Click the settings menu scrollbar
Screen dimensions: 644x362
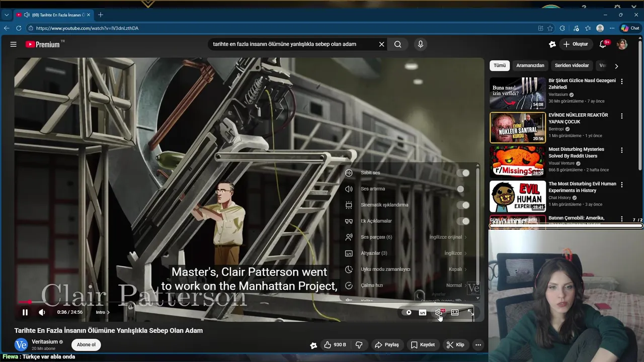pyautogui.click(x=477, y=224)
